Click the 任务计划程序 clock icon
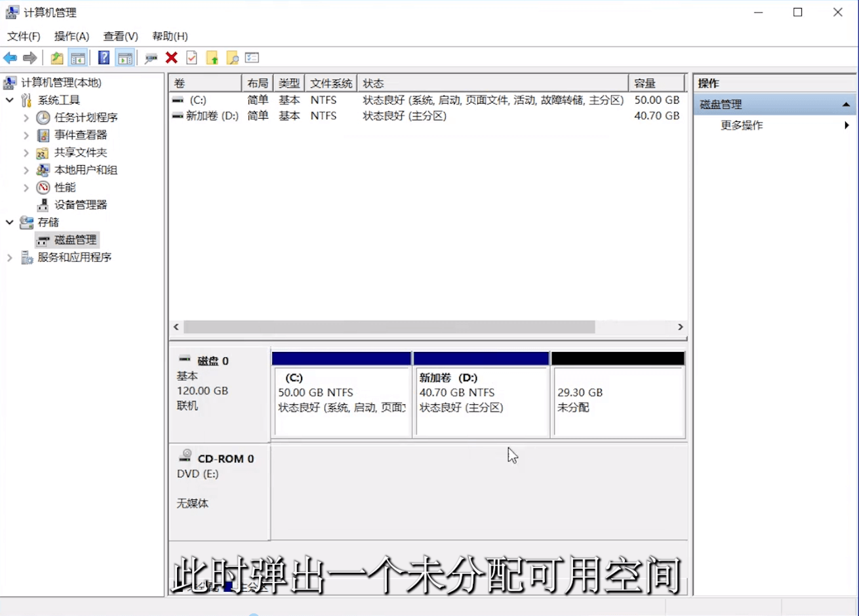The width and height of the screenshot is (859, 616). [43, 117]
